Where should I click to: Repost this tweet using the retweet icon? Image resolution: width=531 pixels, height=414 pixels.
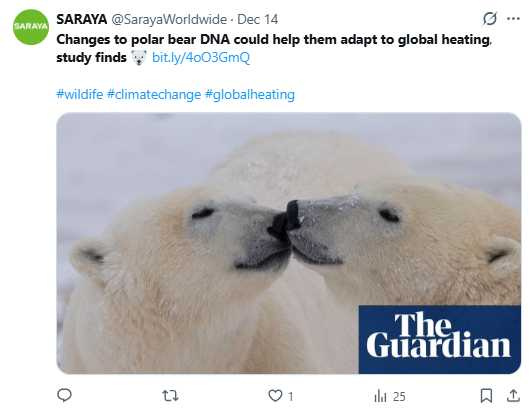[x=170, y=395]
